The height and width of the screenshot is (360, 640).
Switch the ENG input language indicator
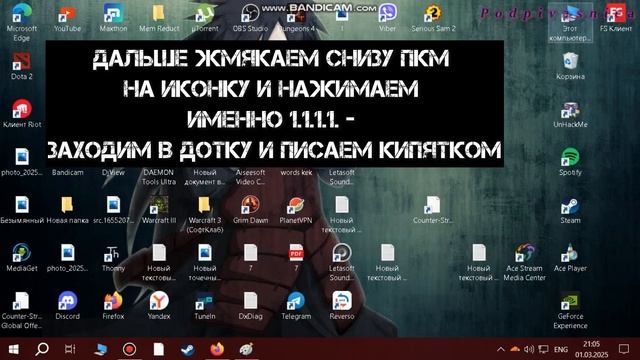pyautogui.click(x=561, y=349)
